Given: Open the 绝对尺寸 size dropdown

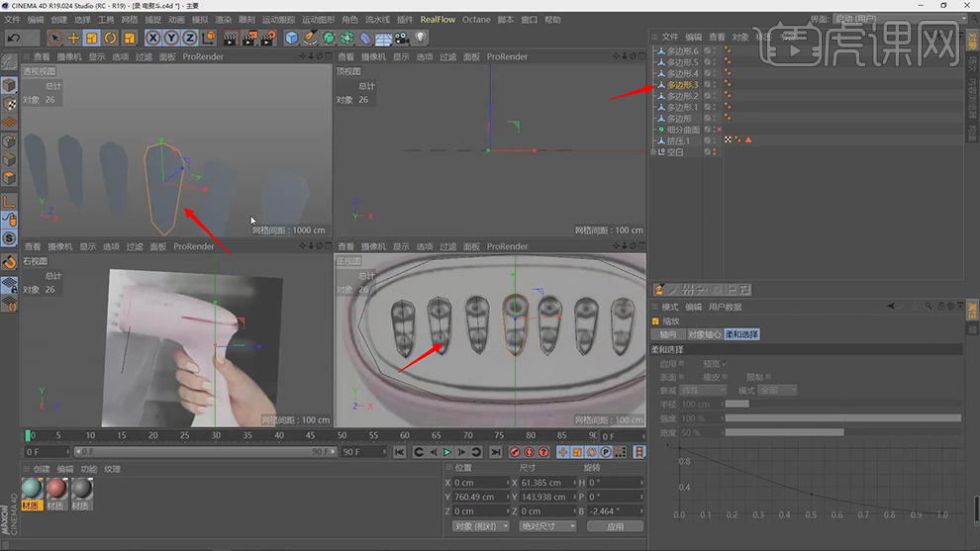Looking at the screenshot, I should pyautogui.click(x=547, y=526).
